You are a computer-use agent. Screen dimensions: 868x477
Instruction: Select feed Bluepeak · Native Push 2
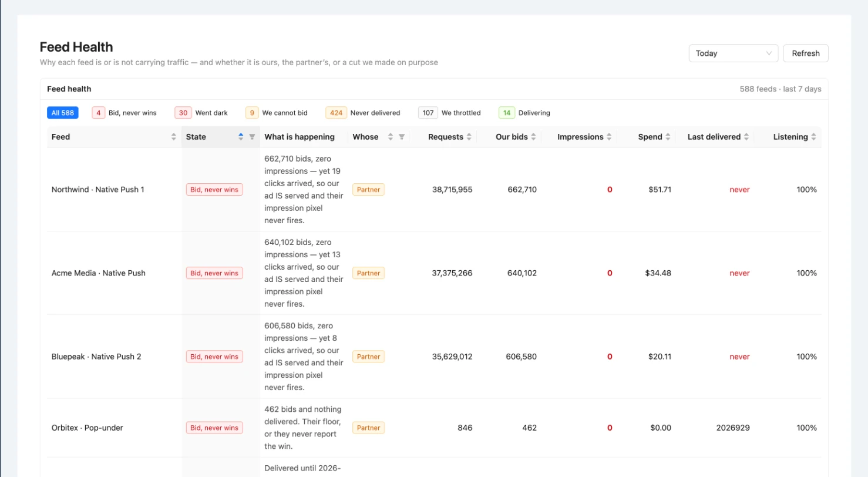(x=96, y=357)
